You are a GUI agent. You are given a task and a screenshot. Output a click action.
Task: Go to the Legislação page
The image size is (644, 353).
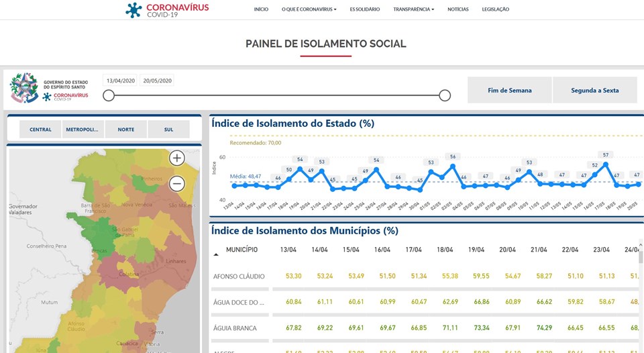pos(495,9)
